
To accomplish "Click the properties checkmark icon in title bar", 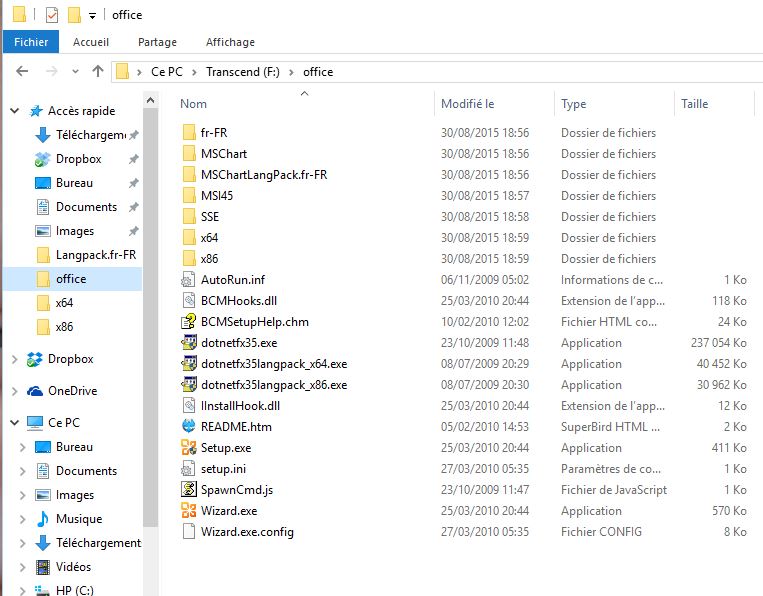I will tap(52, 15).
